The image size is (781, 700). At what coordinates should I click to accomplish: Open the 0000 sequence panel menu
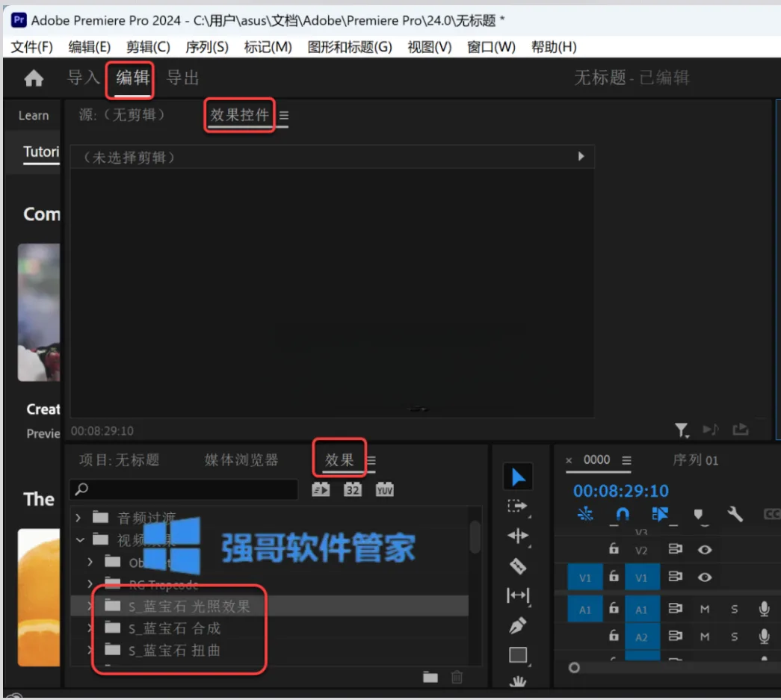click(626, 460)
